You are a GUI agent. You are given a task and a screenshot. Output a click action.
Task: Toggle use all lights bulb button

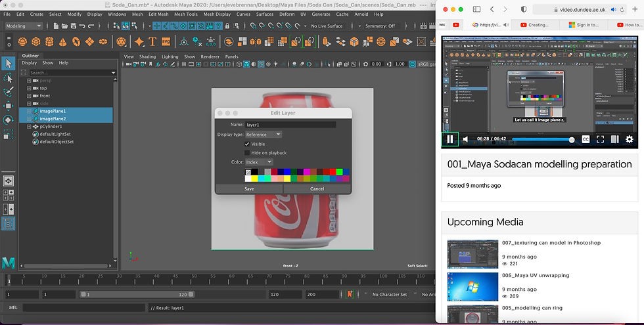pyautogui.click(x=275, y=64)
